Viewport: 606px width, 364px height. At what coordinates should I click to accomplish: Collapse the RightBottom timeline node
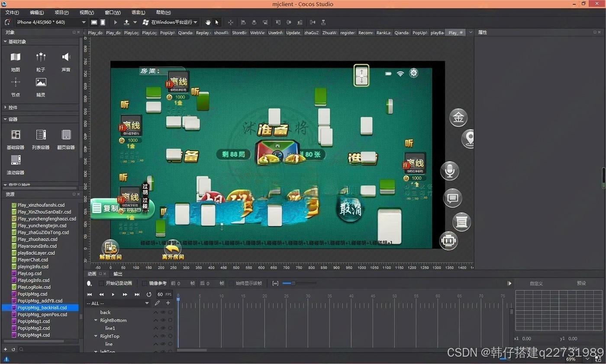pos(96,320)
